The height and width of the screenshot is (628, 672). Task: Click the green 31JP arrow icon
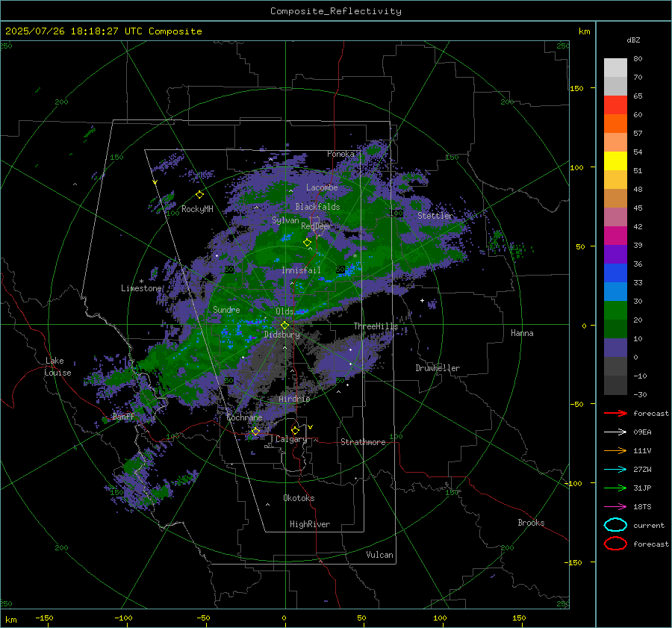click(x=615, y=488)
